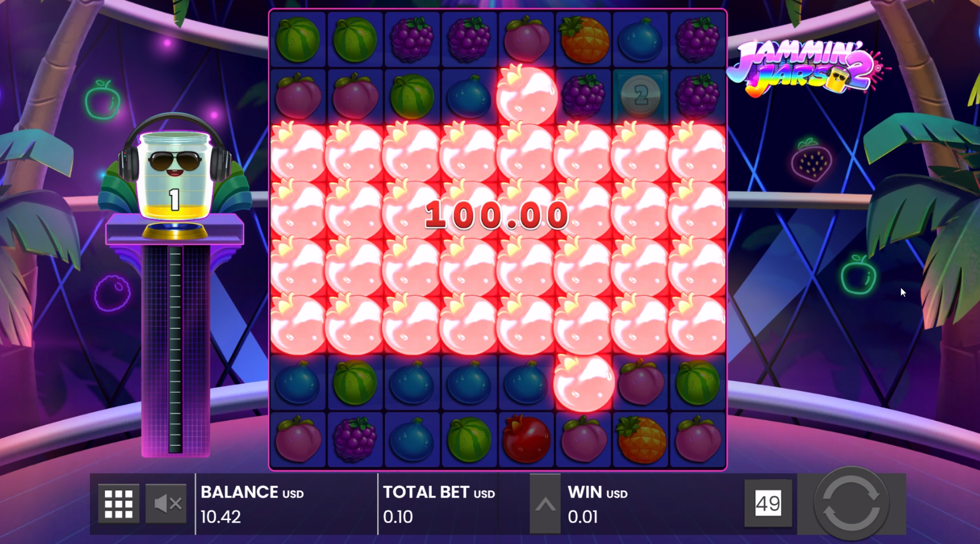Expand the bet selector up arrow
This screenshot has width=980, height=544.
click(x=545, y=504)
